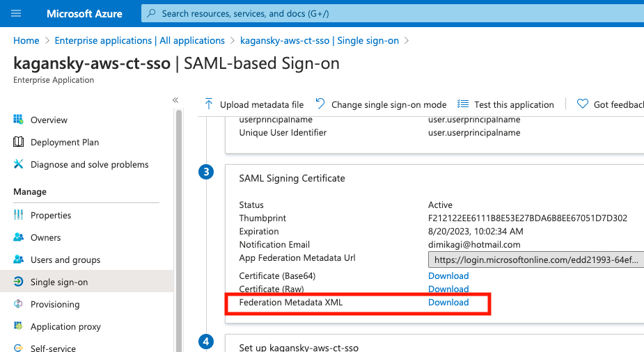Go to the Properties blade
Screen dimensions: 644x352
point(51,215)
